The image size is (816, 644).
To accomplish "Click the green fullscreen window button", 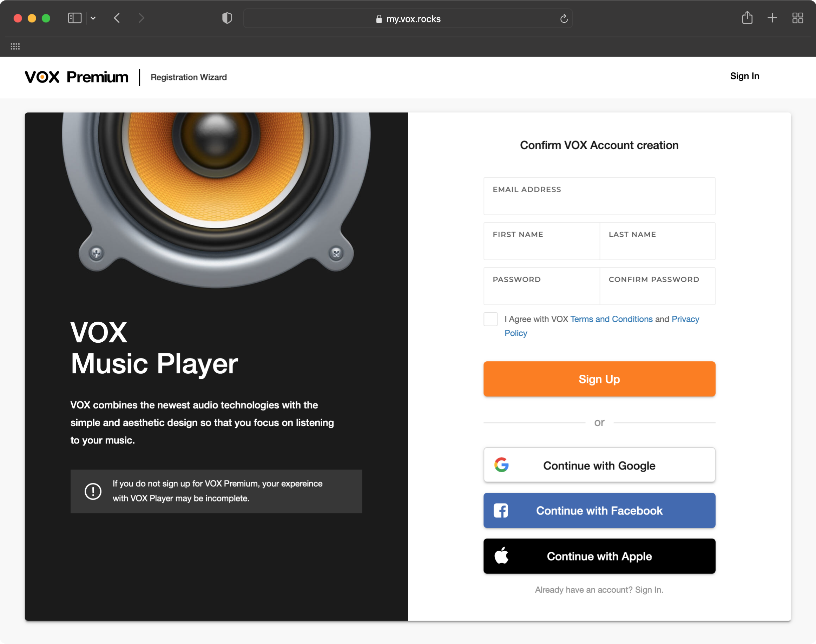I will click(46, 18).
